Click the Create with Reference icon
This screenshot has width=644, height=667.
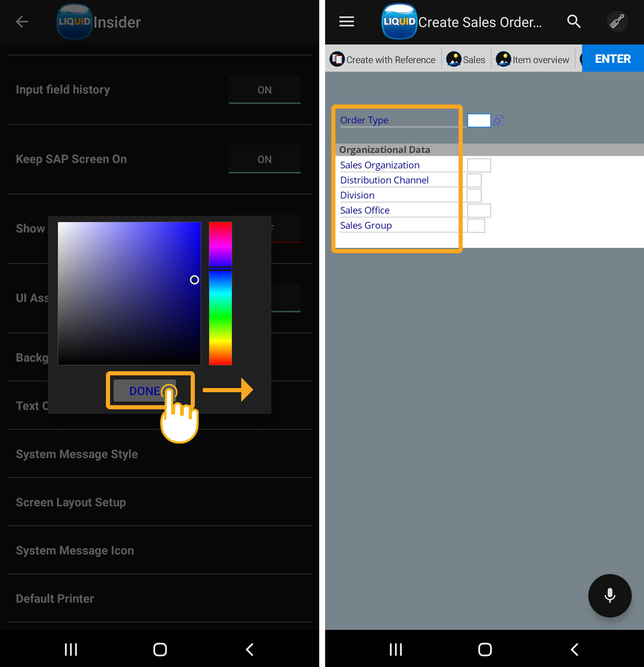coord(337,59)
